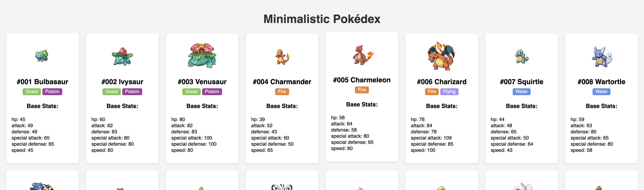Click the #001 Bulbasaur name heading
This screenshot has height=190, width=644.
(x=43, y=82)
